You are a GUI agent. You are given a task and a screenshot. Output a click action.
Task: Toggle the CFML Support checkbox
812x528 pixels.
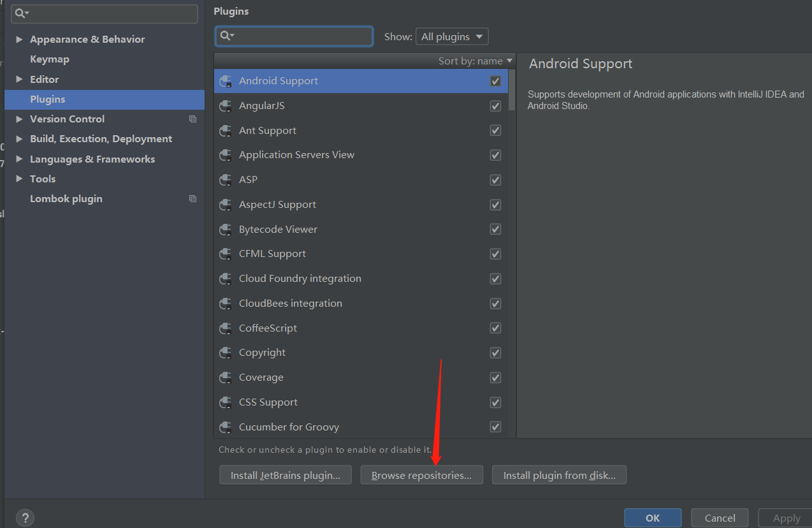[495, 254]
